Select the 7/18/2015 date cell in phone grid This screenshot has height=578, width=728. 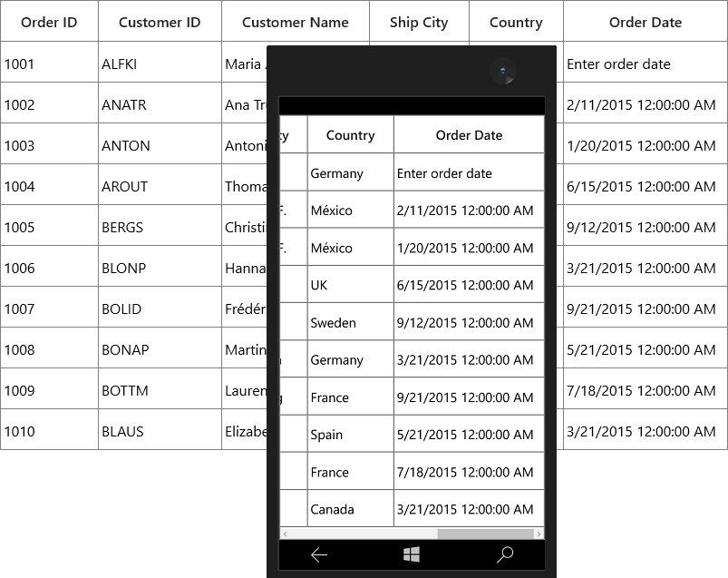pos(469,471)
